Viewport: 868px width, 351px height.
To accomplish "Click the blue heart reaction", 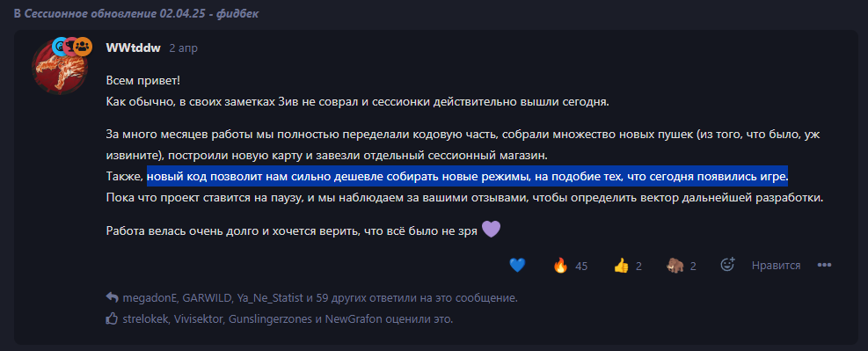I will [517, 266].
